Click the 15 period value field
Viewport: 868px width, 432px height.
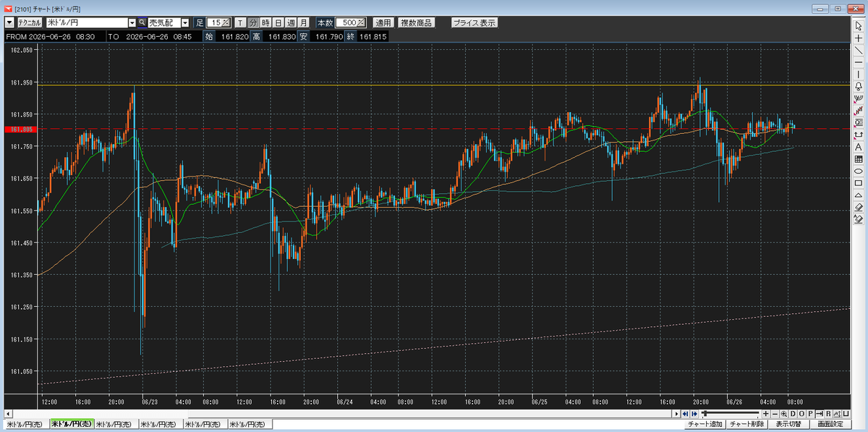click(x=214, y=22)
